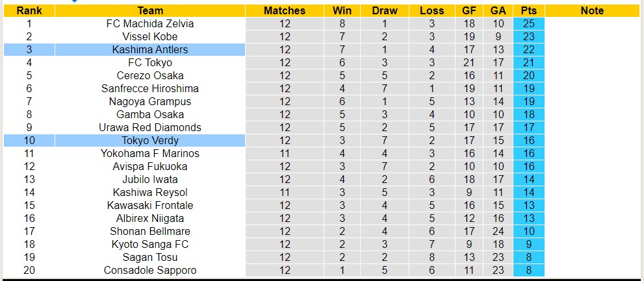This screenshot has height=281, width=644.
Task: Click the Loss column header
Action: click(x=431, y=10)
